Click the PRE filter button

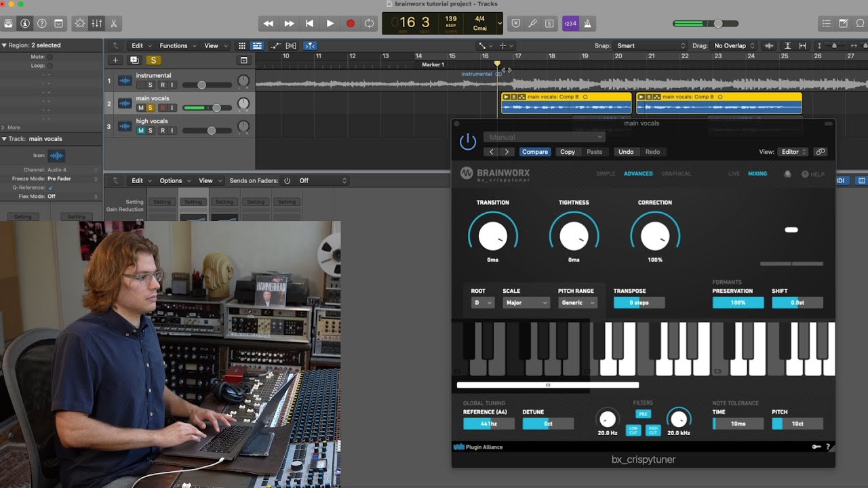pyautogui.click(x=643, y=414)
